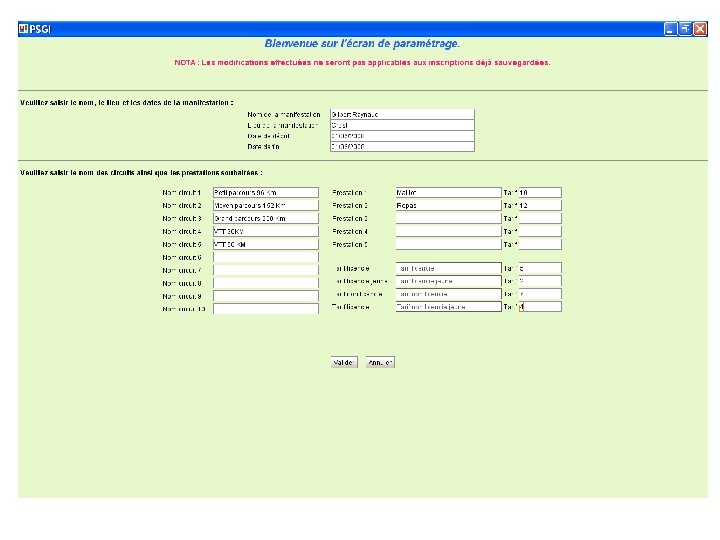Click into the Nom circuit 5 field
Image resolution: width=720 pixels, height=540 pixels.
[266, 244]
